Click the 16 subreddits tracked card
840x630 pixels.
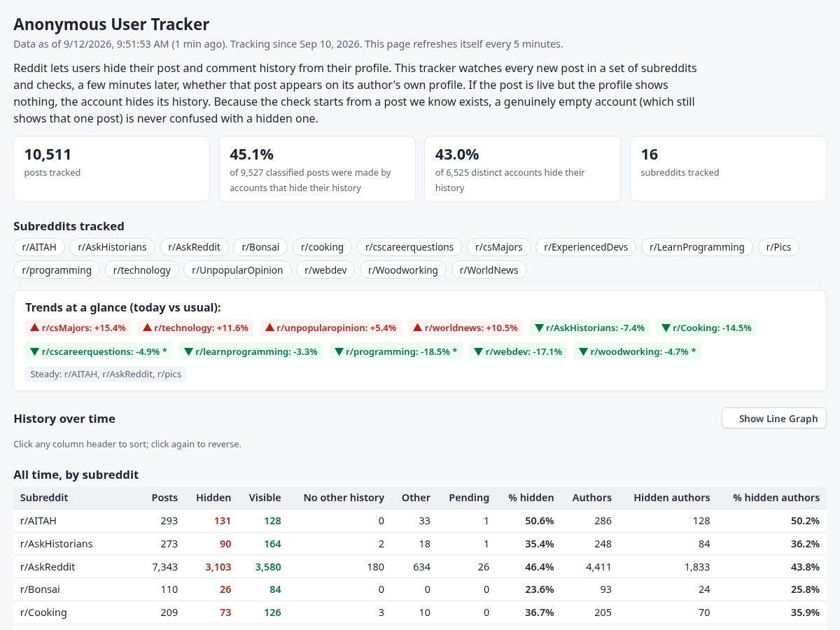(x=728, y=169)
